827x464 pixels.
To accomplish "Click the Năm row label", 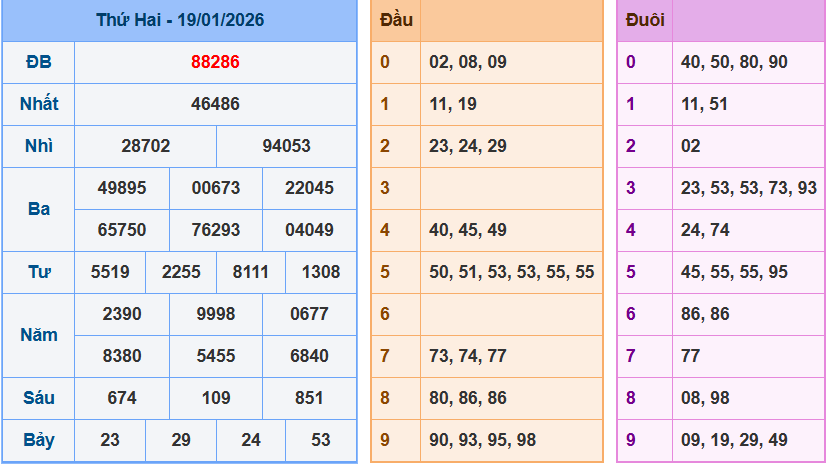I will [39, 335].
